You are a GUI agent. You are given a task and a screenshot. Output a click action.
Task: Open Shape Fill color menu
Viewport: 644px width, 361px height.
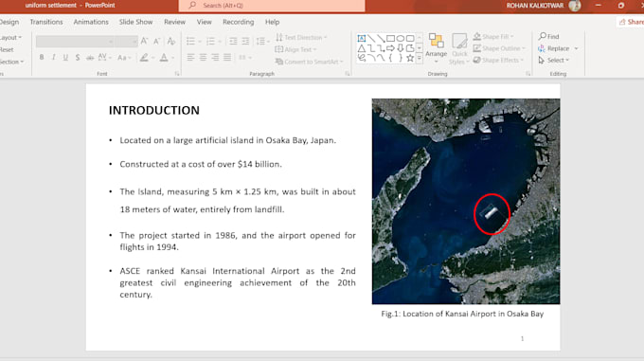click(x=492, y=37)
